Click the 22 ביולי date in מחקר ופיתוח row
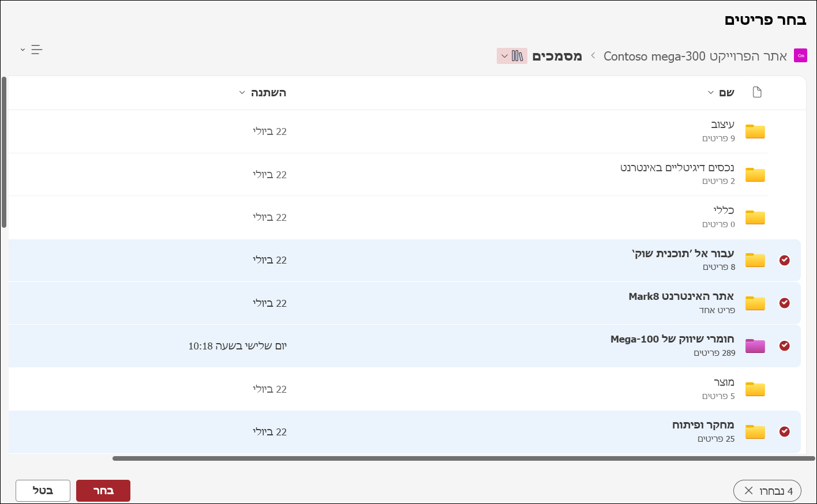Image resolution: width=817 pixels, height=504 pixels. 269,432
